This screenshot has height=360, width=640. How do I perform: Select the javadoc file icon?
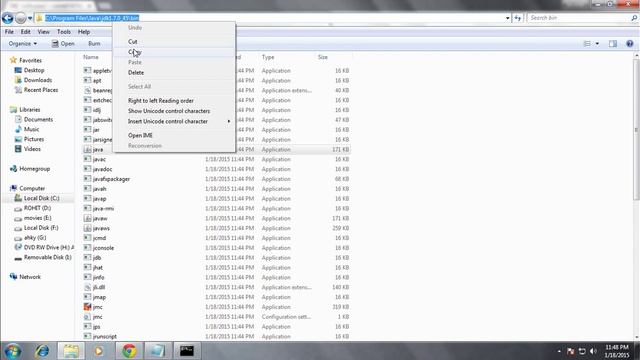click(x=87, y=169)
